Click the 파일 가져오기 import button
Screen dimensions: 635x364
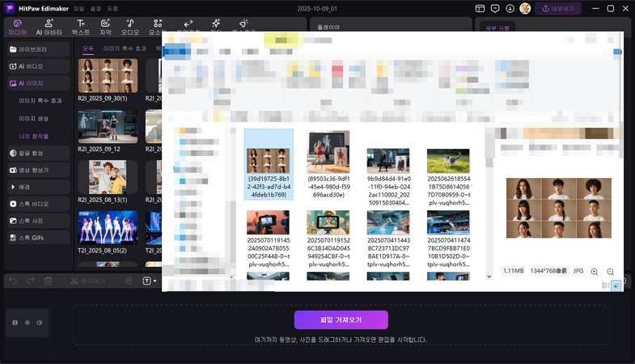(x=341, y=320)
